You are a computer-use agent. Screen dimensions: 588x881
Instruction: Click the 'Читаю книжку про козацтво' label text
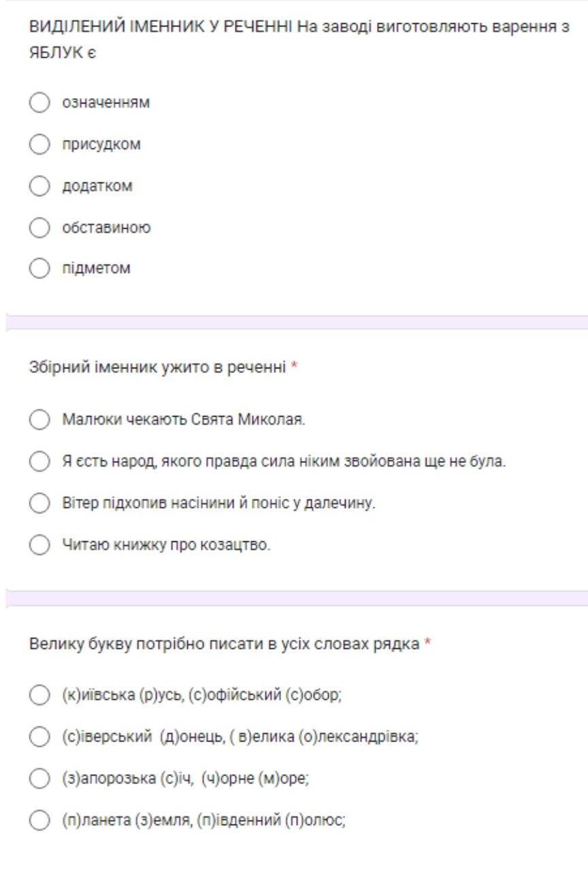166,545
